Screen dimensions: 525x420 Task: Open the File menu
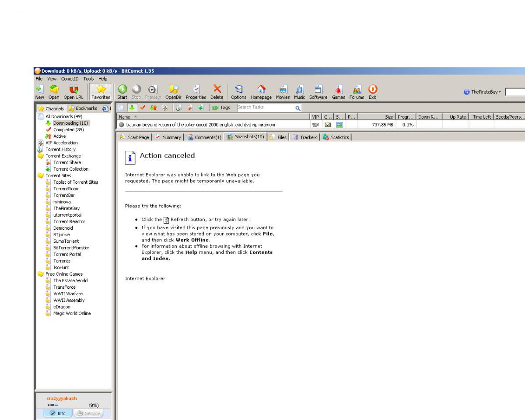39,79
